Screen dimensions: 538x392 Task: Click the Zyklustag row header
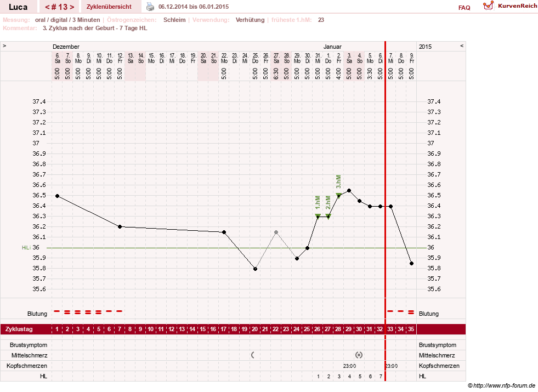tap(19, 329)
